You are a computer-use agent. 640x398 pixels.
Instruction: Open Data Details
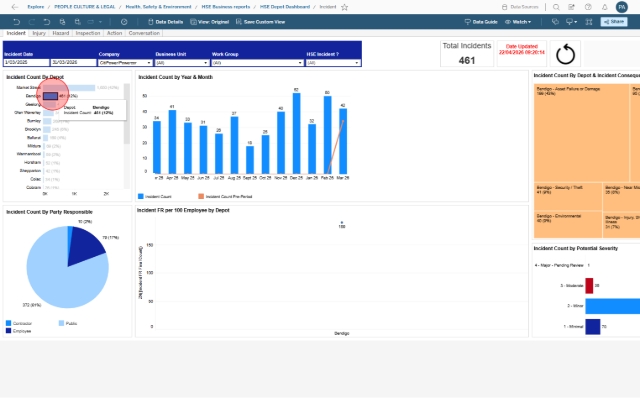coord(165,22)
